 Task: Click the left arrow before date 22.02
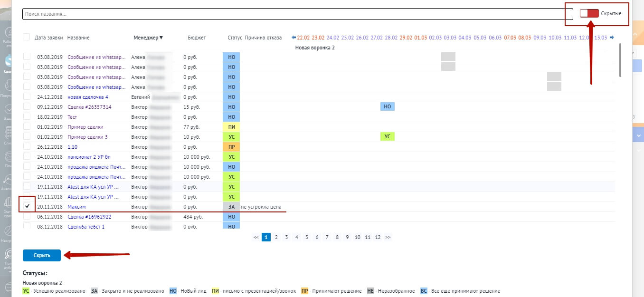click(294, 38)
